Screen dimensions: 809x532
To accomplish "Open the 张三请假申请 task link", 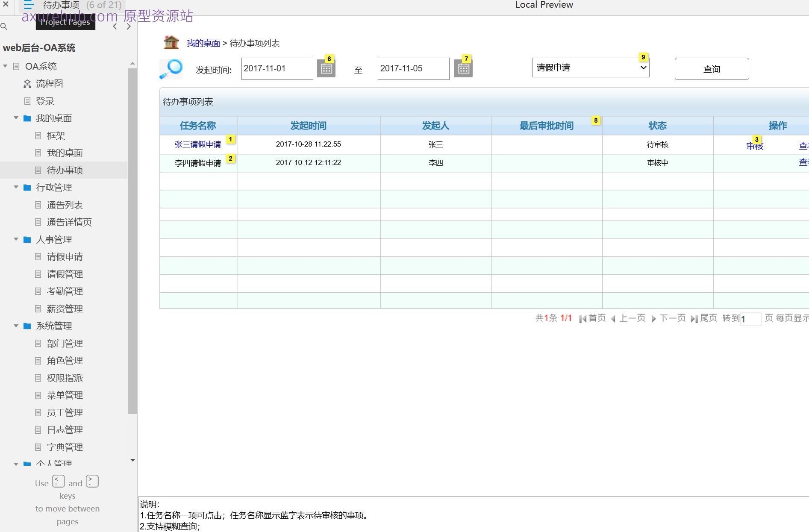I will [198, 144].
